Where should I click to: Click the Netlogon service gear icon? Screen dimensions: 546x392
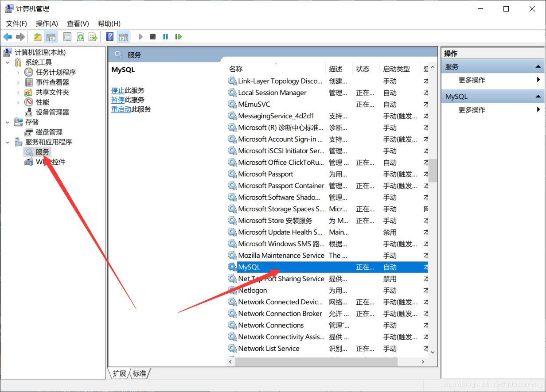pos(232,290)
